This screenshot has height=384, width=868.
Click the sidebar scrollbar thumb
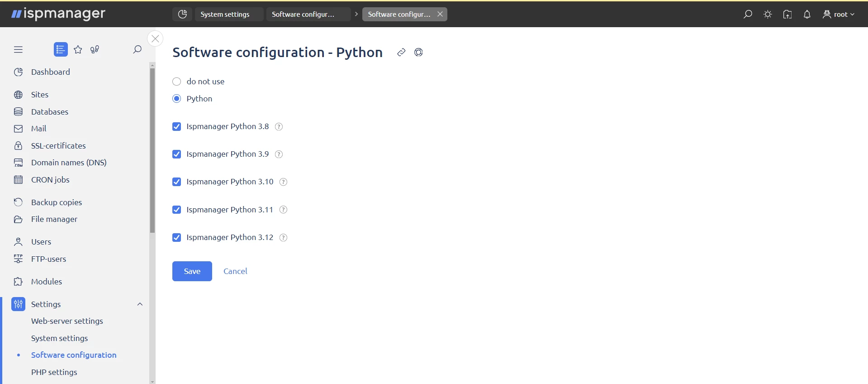click(152, 150)
